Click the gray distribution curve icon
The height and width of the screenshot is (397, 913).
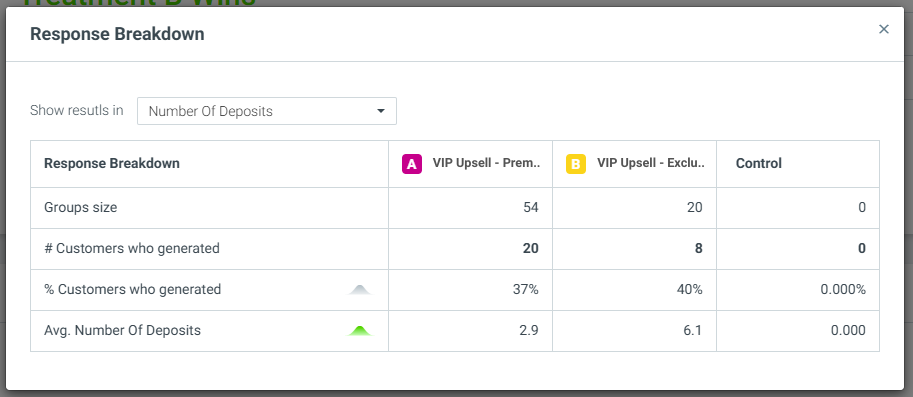click(x=359, y=289)
